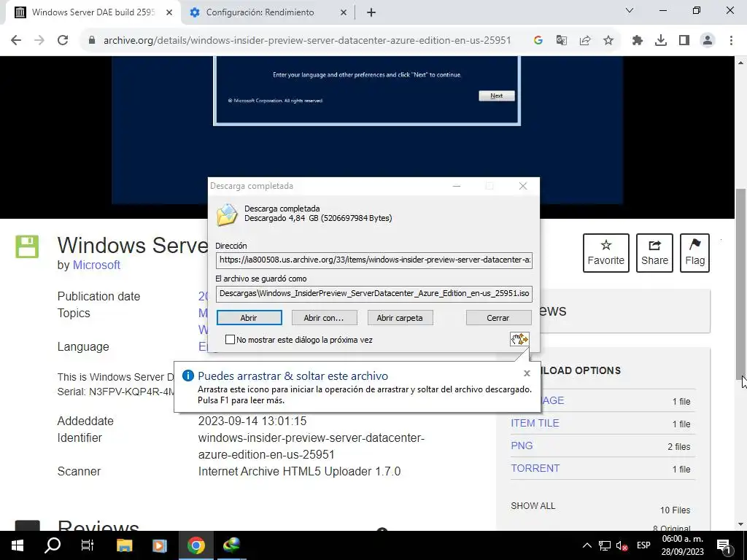Screen dimensions: 747x560
Task: Click the drag-and-drop hand icon
Action: coord(519,339)
